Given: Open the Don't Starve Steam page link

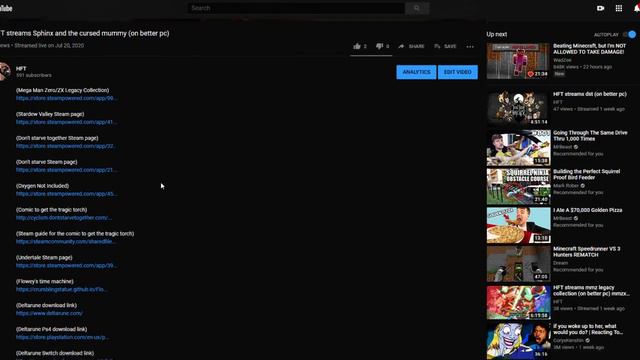Looking at the screenshot, I should pyautogui.click(x=66, y=170).
